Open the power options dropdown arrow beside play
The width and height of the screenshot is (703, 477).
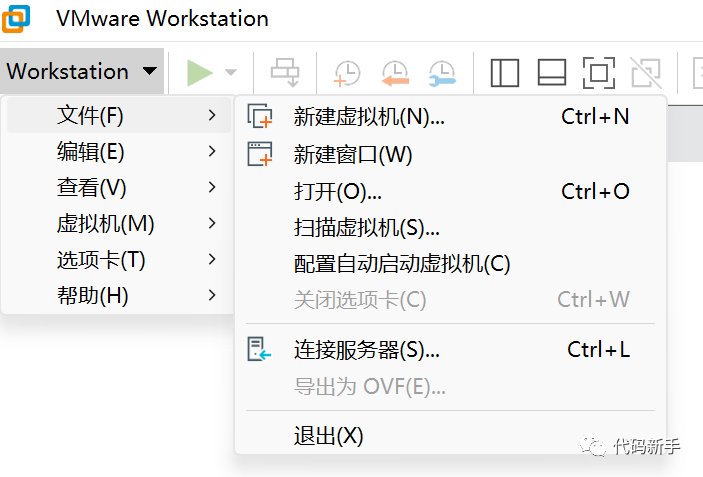(x=230, y=72)
